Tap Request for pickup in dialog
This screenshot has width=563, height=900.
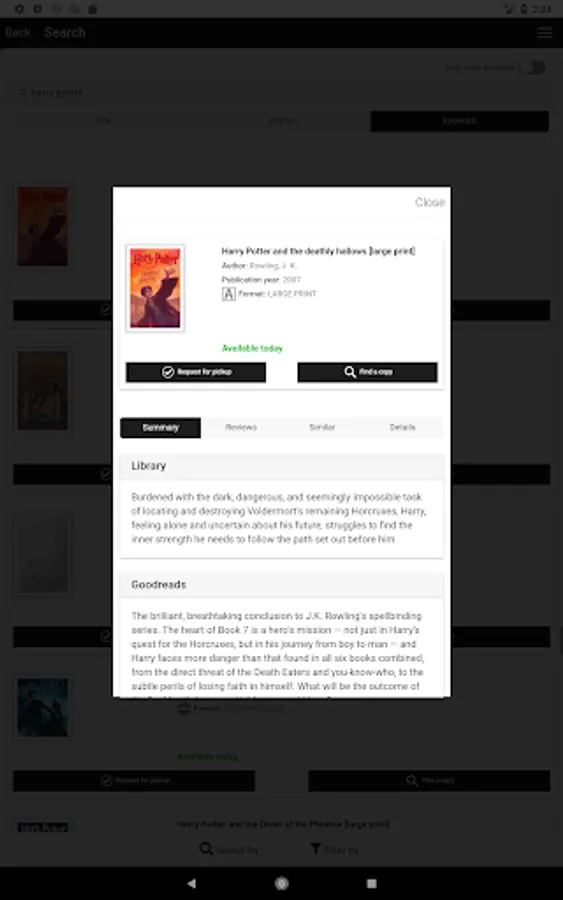[x=196, y=372]
